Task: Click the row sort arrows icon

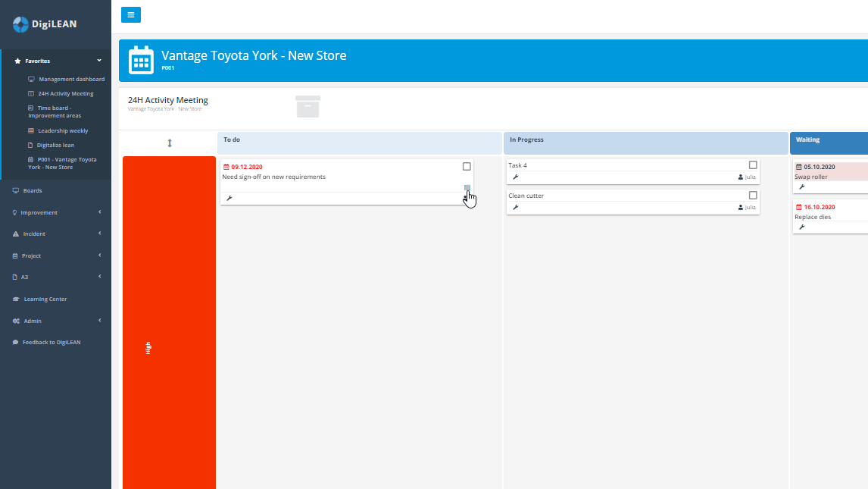Action: click(x=170, y=143)
